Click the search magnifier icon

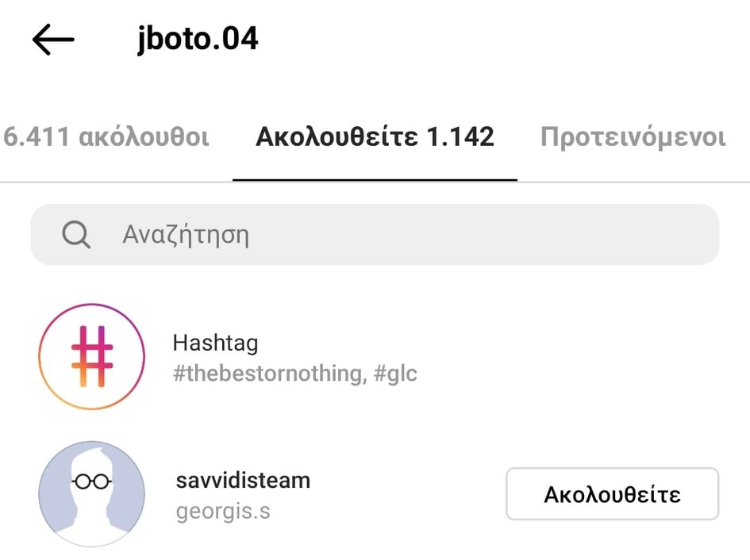click(x=76, y=235)
